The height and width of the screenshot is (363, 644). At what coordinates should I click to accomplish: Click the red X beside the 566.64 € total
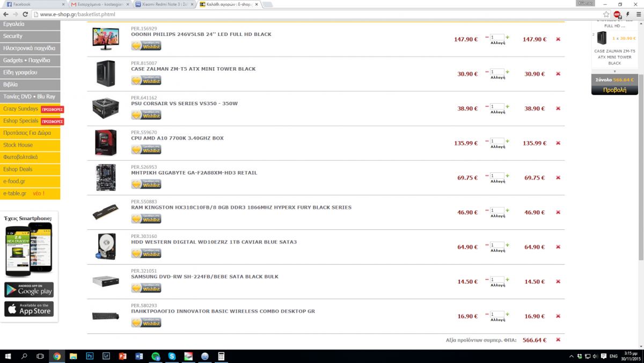click(x=558, y=340)
